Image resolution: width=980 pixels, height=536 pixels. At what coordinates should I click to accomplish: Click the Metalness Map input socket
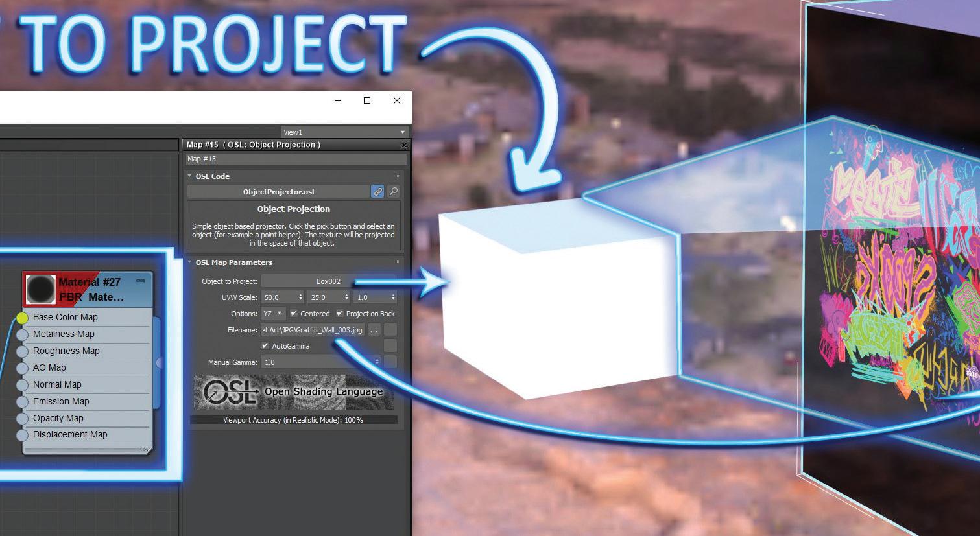point(22,334)
